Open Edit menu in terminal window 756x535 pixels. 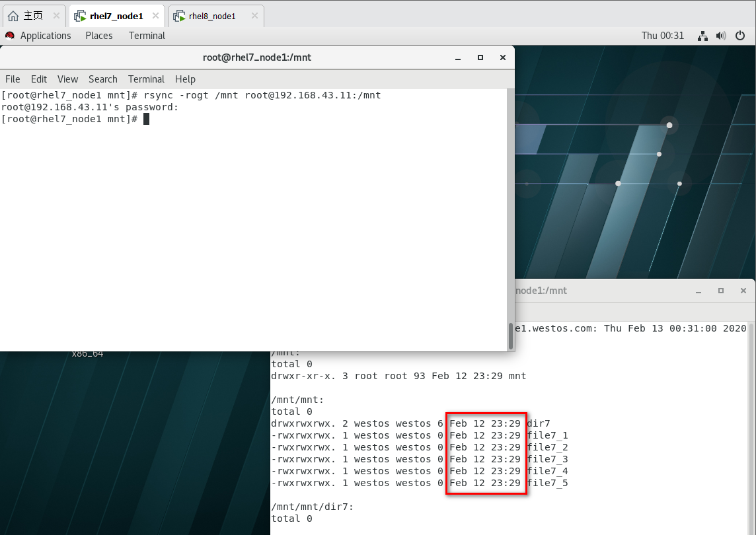pyautogui.click(x=38, y=79)
